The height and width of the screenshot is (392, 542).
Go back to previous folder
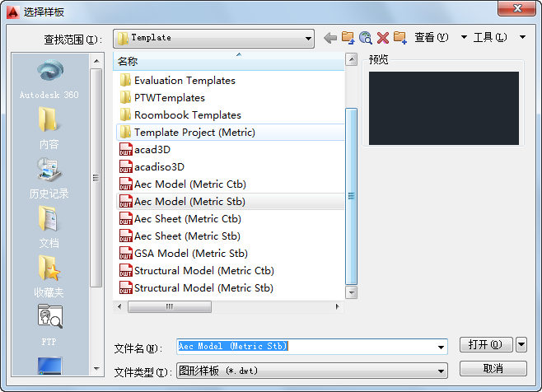point(330,38)
